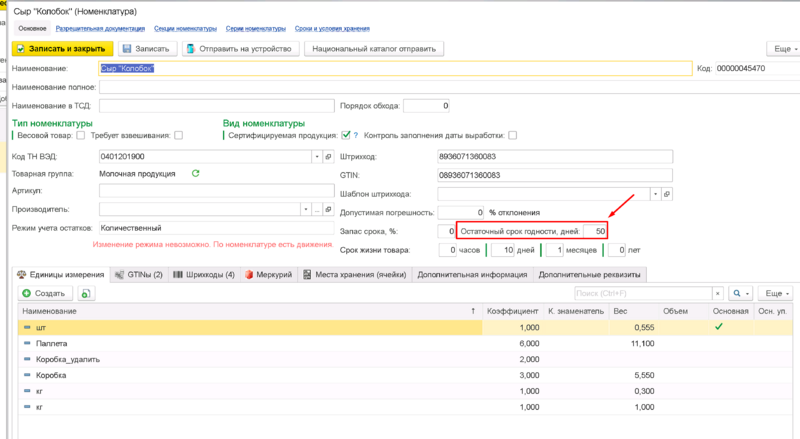Screen dimensions: 800x439
Task: Toggle Сертифицируемая продукция checkbox
Action: click(346, 135)
